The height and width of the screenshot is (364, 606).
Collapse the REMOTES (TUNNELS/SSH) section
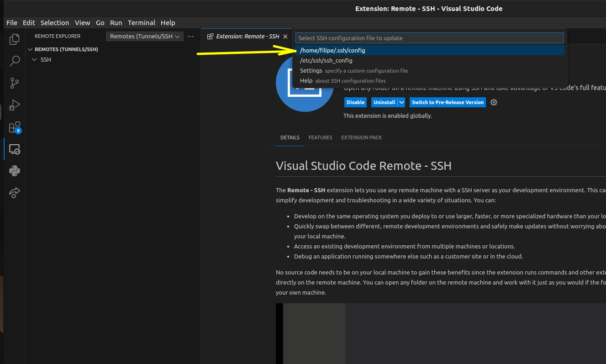31,49
